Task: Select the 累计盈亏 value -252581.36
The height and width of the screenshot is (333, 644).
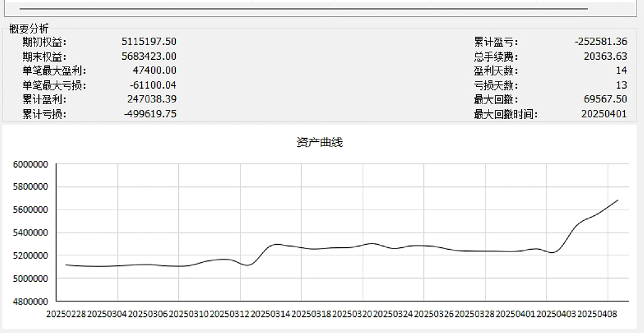Action: pyautogui.click(x=600, y=42)
